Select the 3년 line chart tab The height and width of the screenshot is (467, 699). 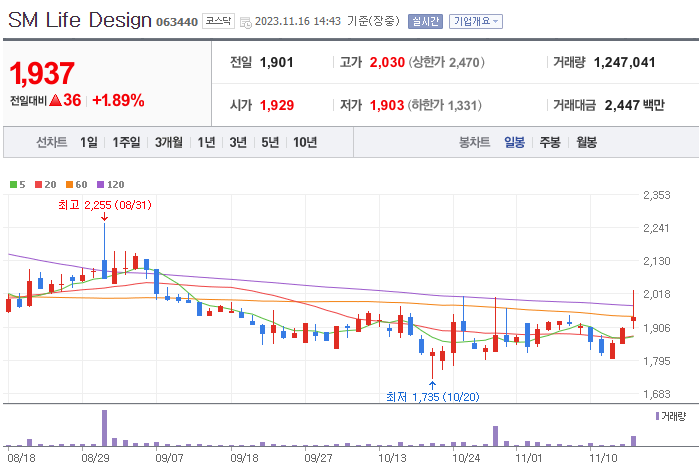click(x=238, y=143)
